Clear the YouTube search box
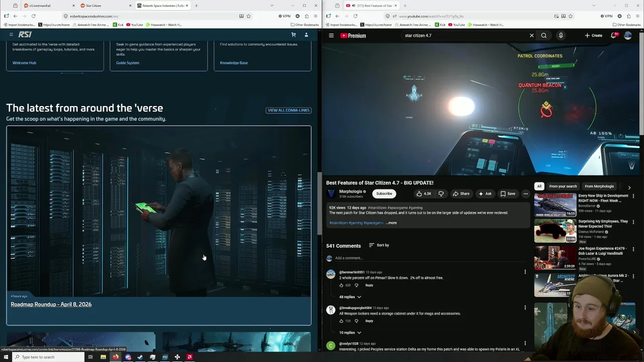This screenshot has height=362, width=644. [x=531, y=36]
